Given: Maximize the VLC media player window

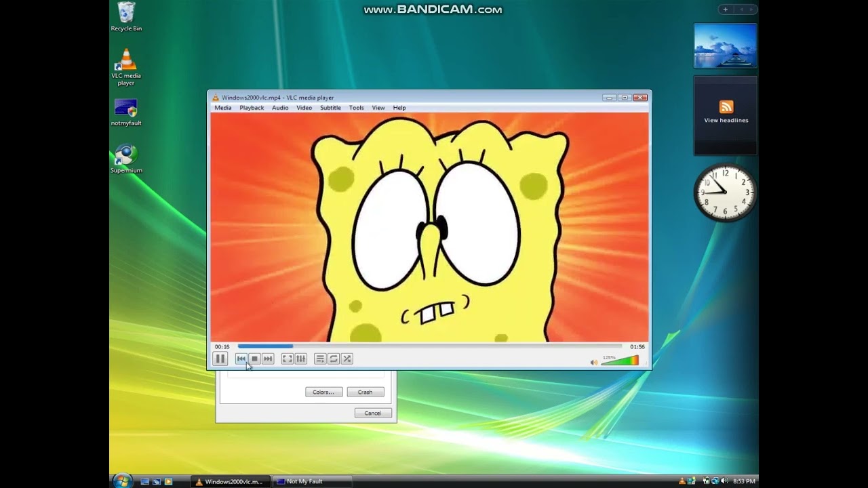Looking at the screenshot, I should (x=625, y=98).
